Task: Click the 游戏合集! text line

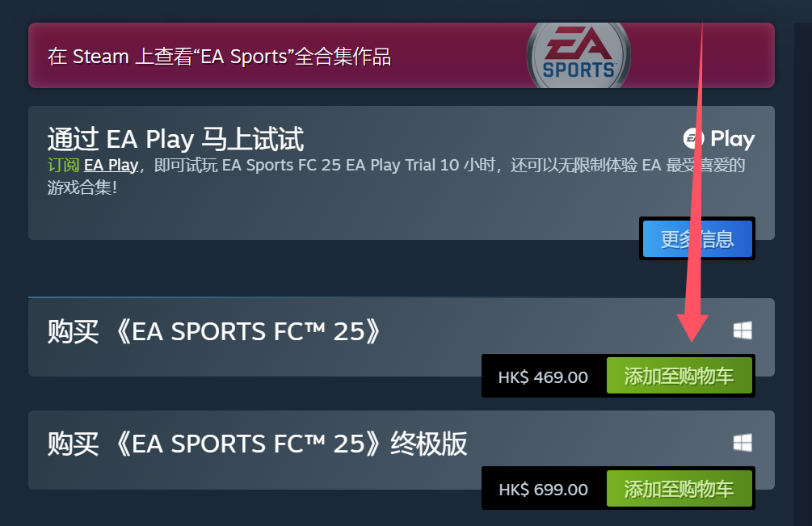Action: pos(82,187)
